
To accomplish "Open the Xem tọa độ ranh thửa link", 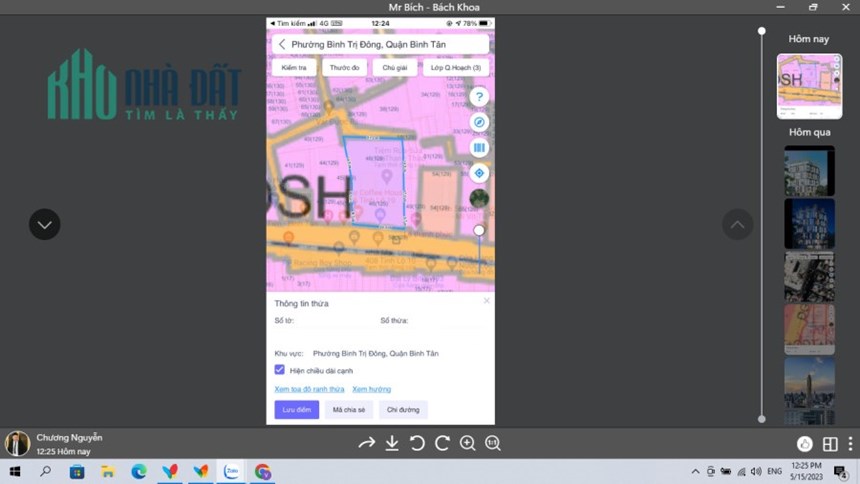I will pyautogui.click(x=309, y=389).
